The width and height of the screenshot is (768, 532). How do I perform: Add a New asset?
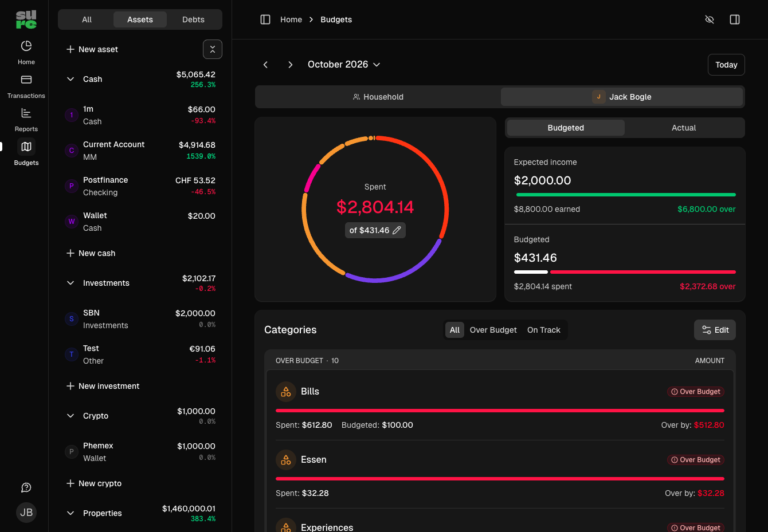92,49
